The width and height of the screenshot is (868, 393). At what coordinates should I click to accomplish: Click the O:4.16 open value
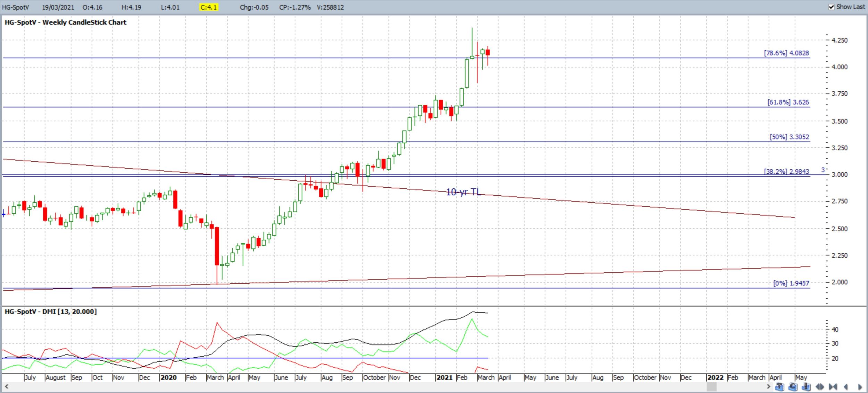point(92,7)
